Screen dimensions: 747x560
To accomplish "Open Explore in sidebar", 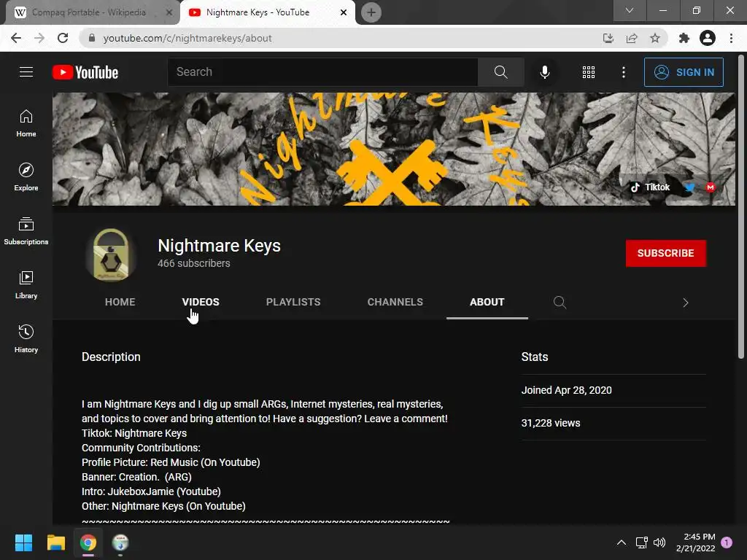I will tap(26, 177).
